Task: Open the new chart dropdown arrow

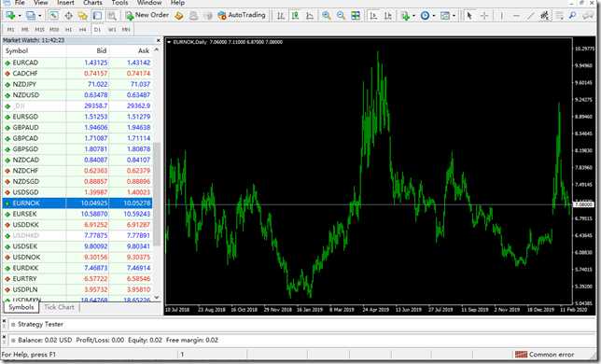Action: [x=20, y=16]
